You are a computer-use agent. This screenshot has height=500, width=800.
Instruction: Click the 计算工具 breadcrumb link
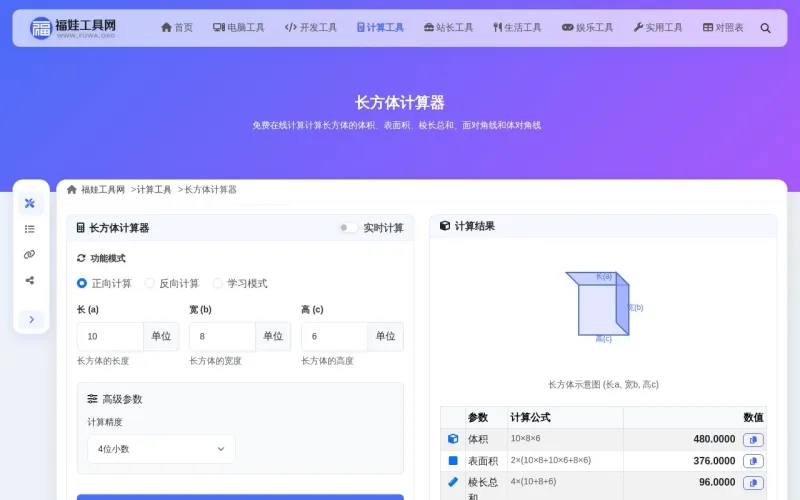(154, 189)
